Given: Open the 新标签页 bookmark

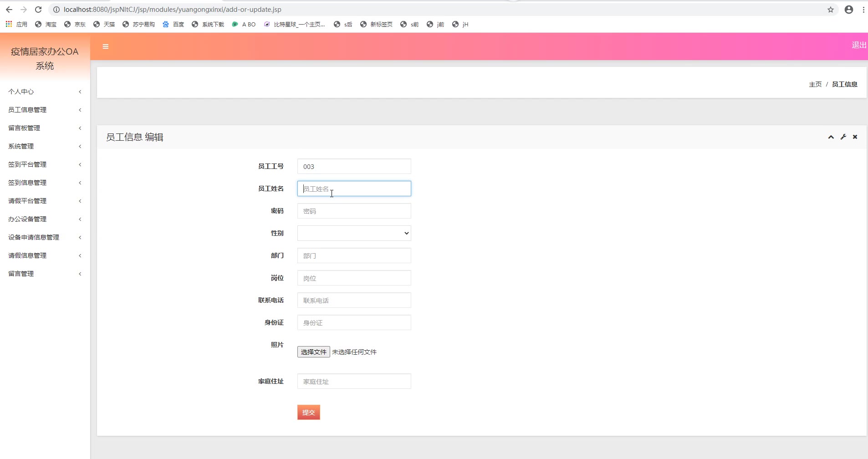Looking at the screenshot, I should (x=376, y=24).
